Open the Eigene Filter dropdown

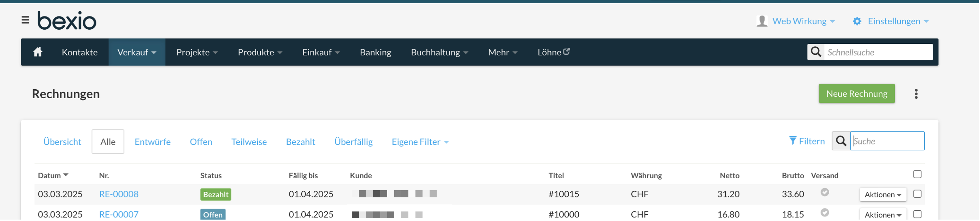point(420,142)
